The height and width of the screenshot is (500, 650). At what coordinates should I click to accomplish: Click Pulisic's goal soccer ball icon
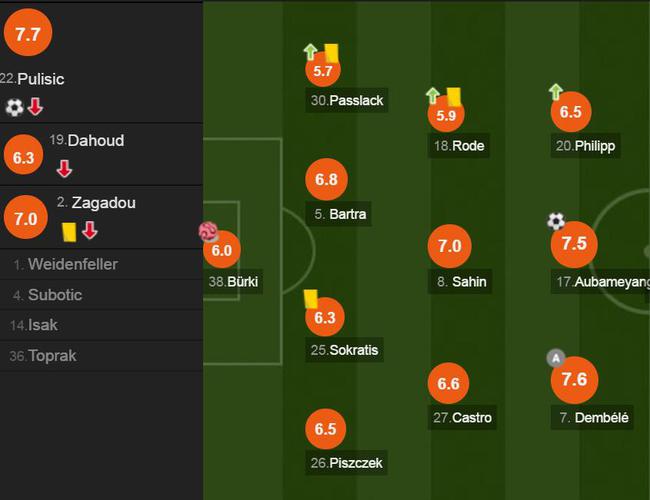pyautogui.click(x=14, y=107)
